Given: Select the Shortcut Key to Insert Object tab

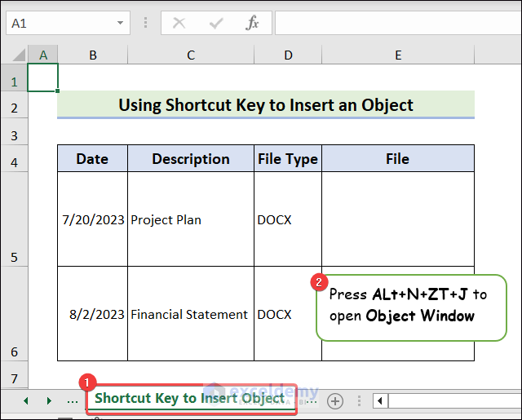Looking at the screenshot, I should (189, 399).
